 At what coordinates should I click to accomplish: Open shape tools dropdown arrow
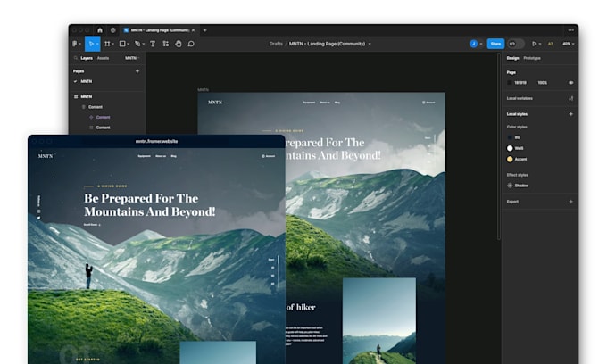[x=129, y=44]
